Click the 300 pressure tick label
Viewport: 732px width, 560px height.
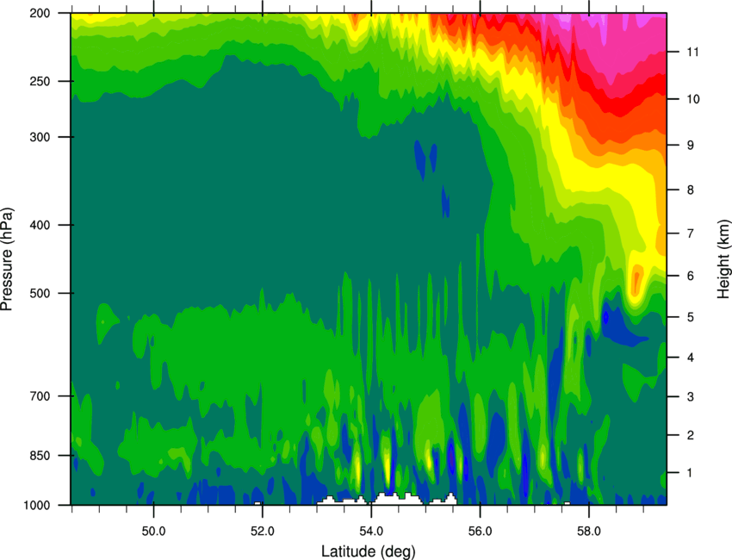40,137
